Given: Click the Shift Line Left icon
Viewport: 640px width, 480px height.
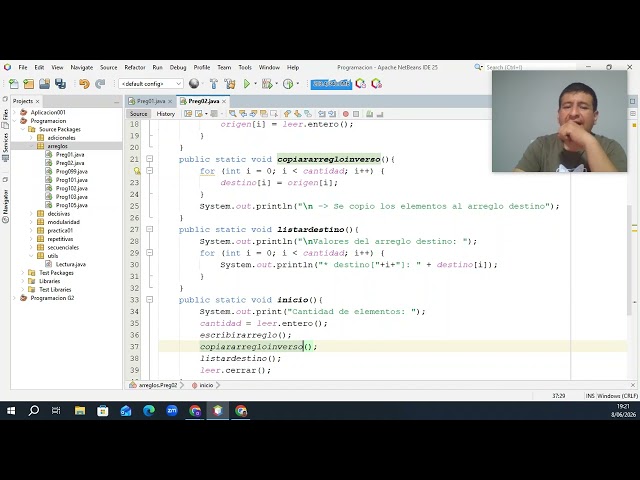Looking at the screenshot, I should (322, 114).
